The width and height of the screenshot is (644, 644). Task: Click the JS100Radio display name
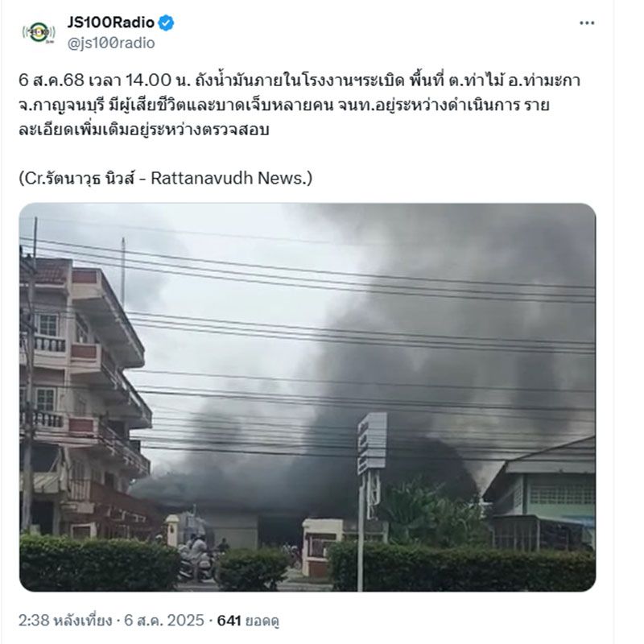[111, 23]
